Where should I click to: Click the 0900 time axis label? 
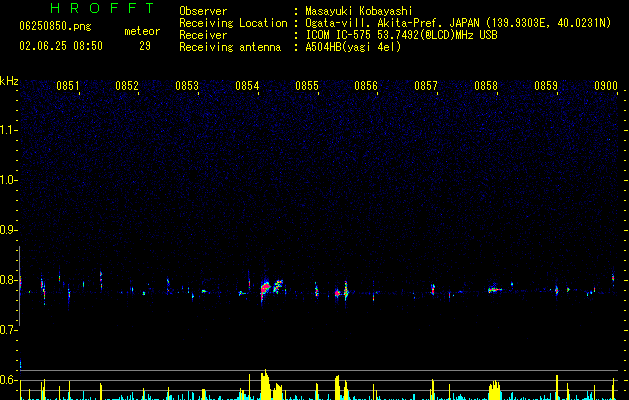606,86
